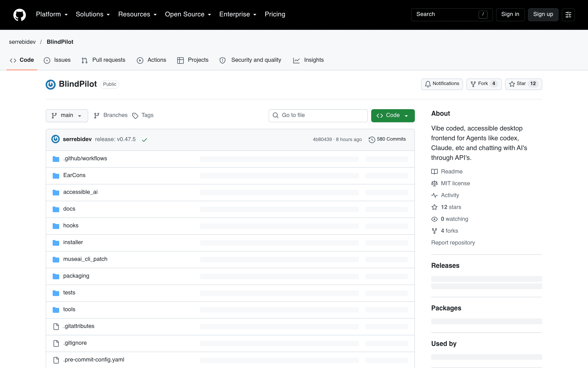Expand the Enterprise menu
The image size is (588, 368).
[x=238, y=14]
